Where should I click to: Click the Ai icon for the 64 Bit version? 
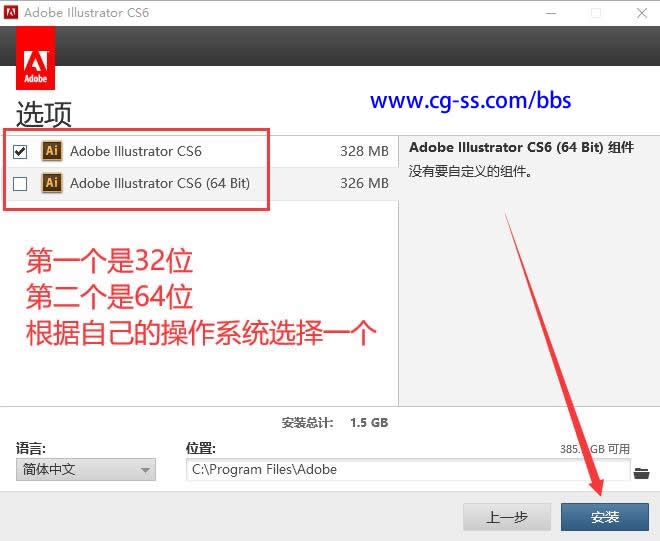click(52, 183)
